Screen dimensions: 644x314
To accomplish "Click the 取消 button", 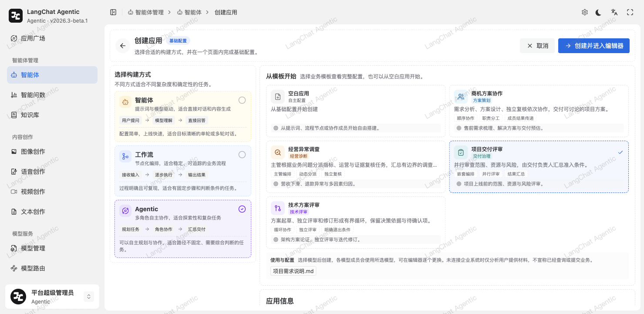I will [537, 46].
